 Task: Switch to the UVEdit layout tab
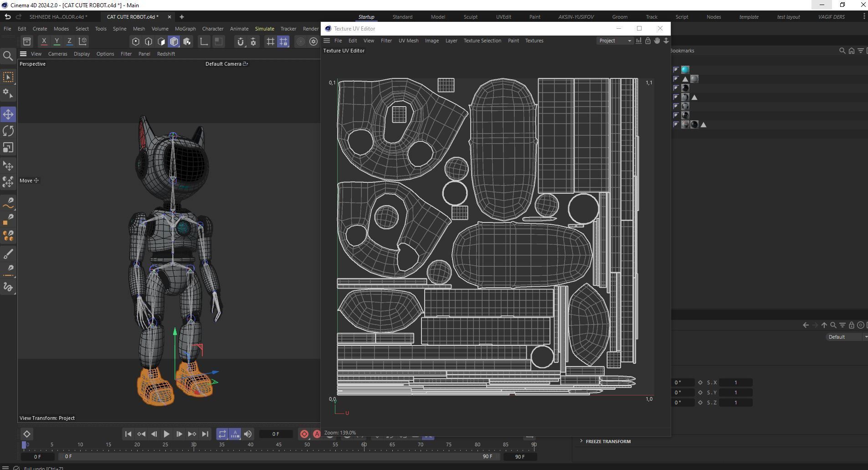click(503, 17)
